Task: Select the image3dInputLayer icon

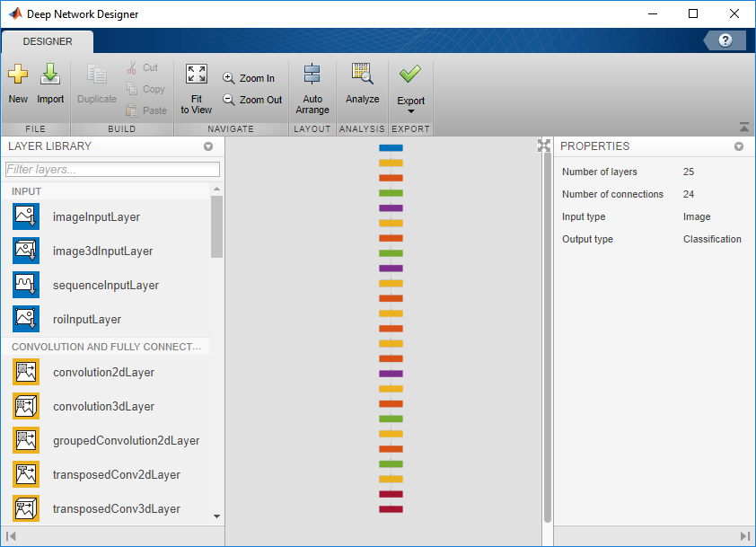Action: pos(26,251)
